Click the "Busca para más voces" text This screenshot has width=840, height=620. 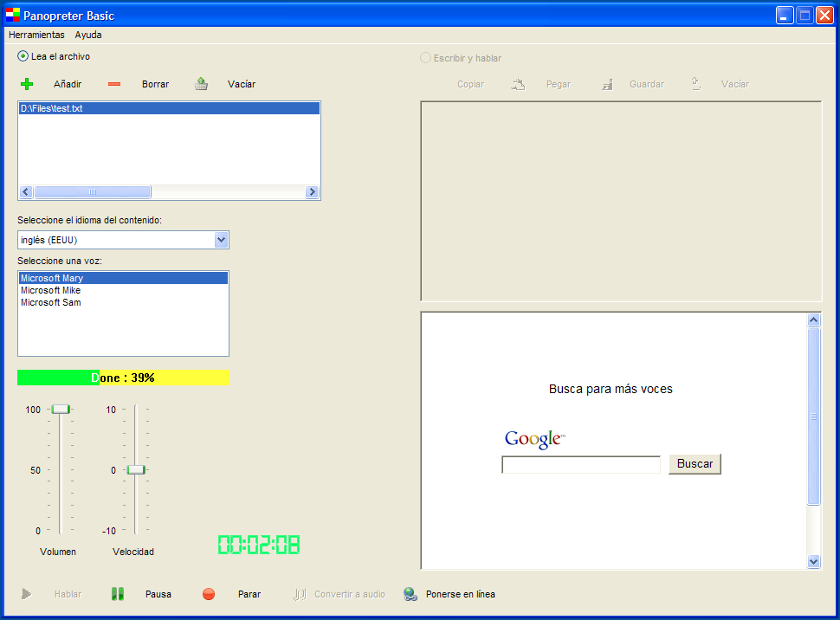coord(611,389)
